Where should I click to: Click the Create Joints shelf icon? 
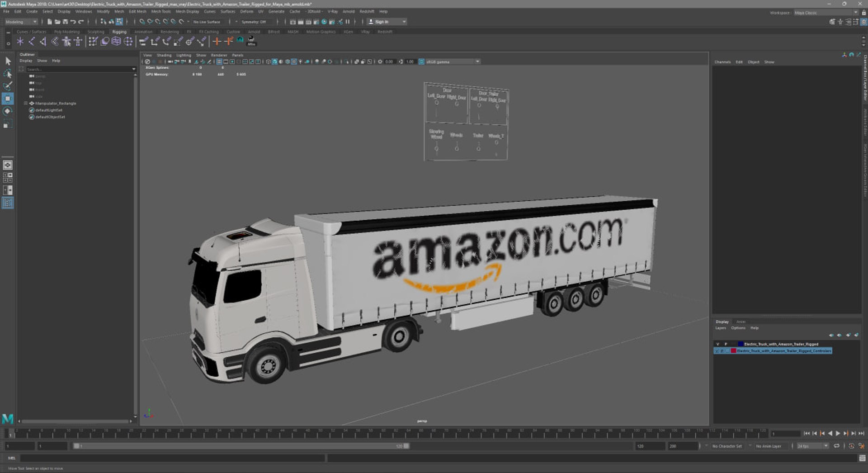click(32, 42)
